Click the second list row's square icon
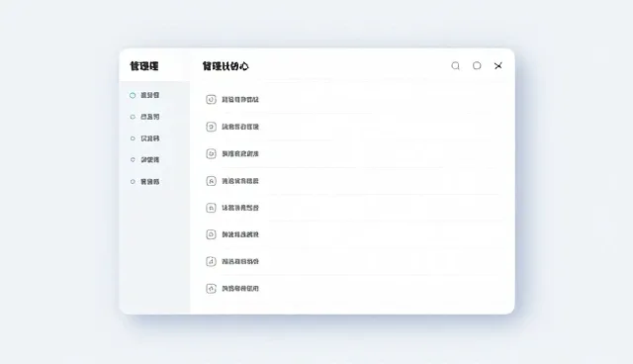The width and height of the screenshot is (633, 364). (211, 127)
